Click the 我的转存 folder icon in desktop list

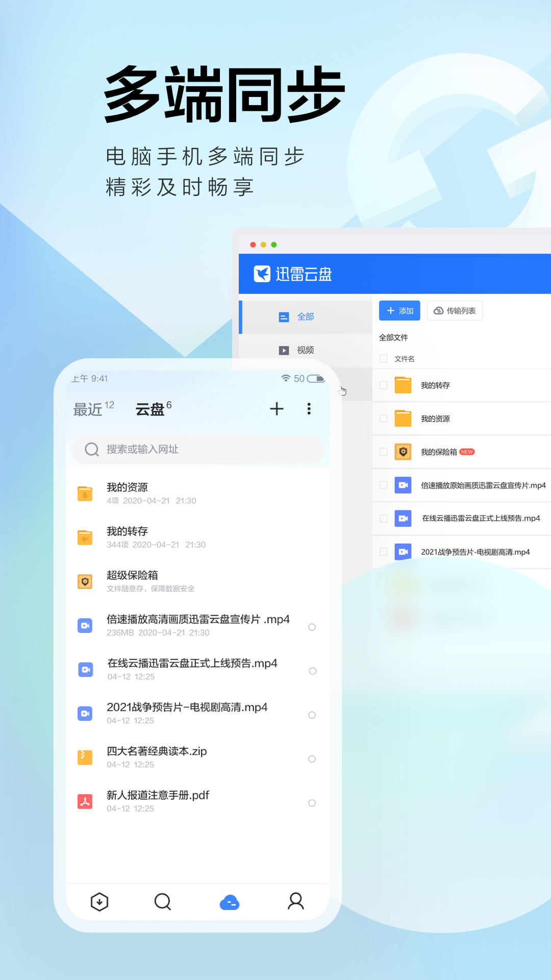tap(403, 385)
